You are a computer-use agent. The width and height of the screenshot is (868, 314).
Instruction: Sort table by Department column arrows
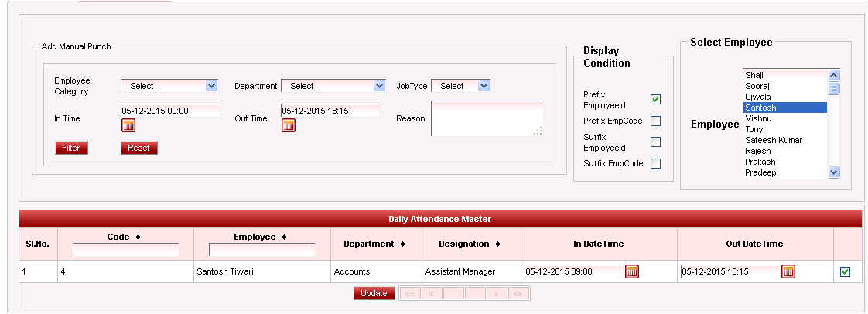coord(403,244)
